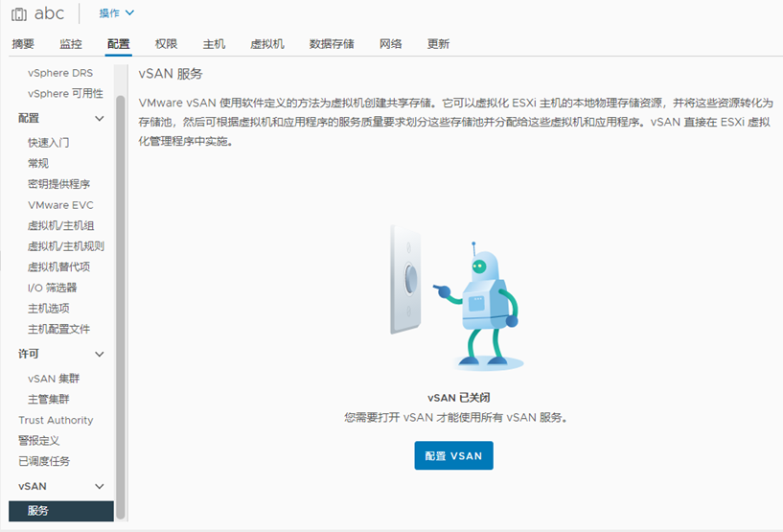Select 主管集群 under 许可
Screen dimensions: 783x532
tap(49, 399)
